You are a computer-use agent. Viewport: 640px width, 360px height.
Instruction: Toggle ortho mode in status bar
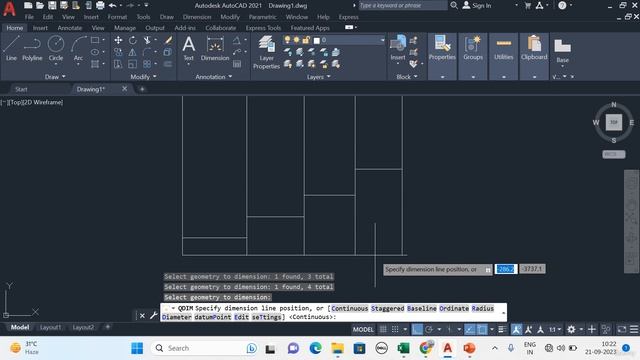(x=417, y=329)
